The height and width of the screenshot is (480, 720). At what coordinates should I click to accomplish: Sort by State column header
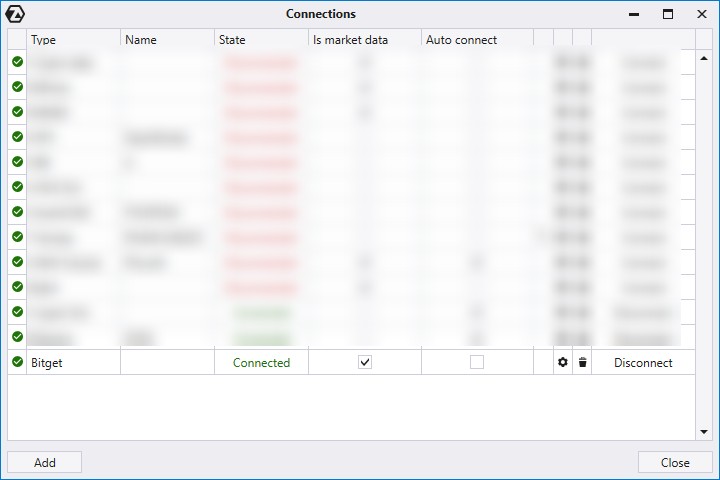click(x=261, y=40)
